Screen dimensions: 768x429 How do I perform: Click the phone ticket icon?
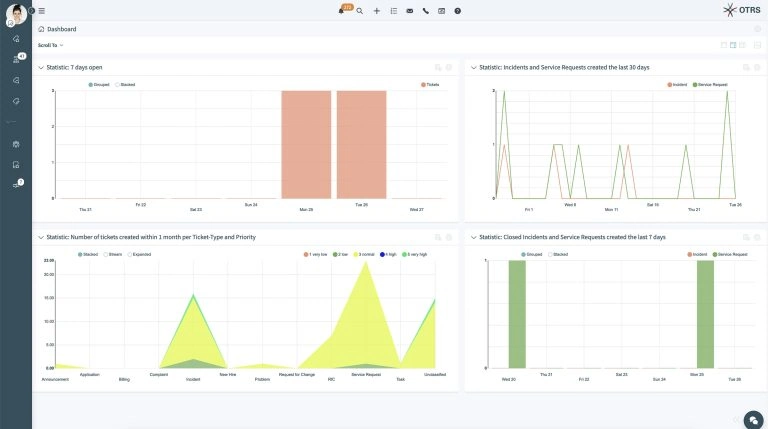point(426,11)
